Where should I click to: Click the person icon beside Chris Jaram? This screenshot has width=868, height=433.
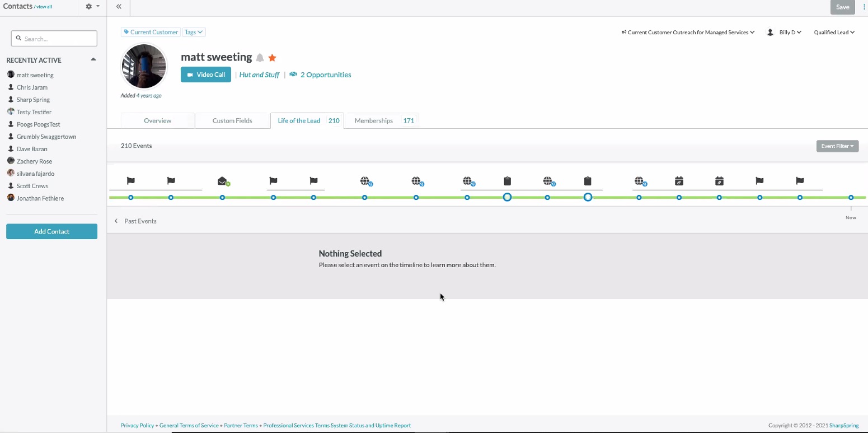point(11,87)
